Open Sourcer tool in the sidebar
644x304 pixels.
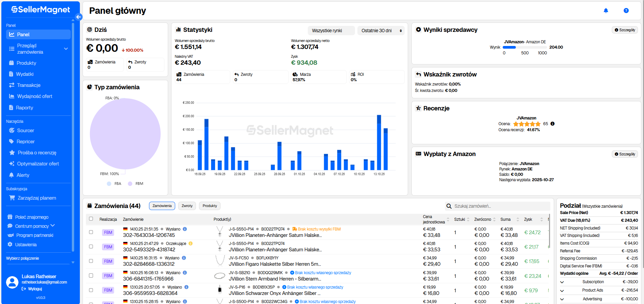click(26, 131)
